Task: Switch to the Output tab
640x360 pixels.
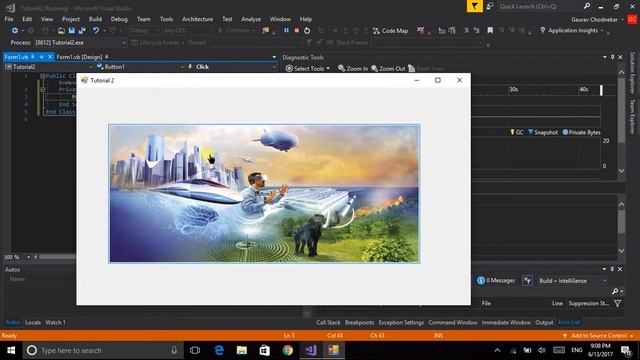Action: [544, 322]
